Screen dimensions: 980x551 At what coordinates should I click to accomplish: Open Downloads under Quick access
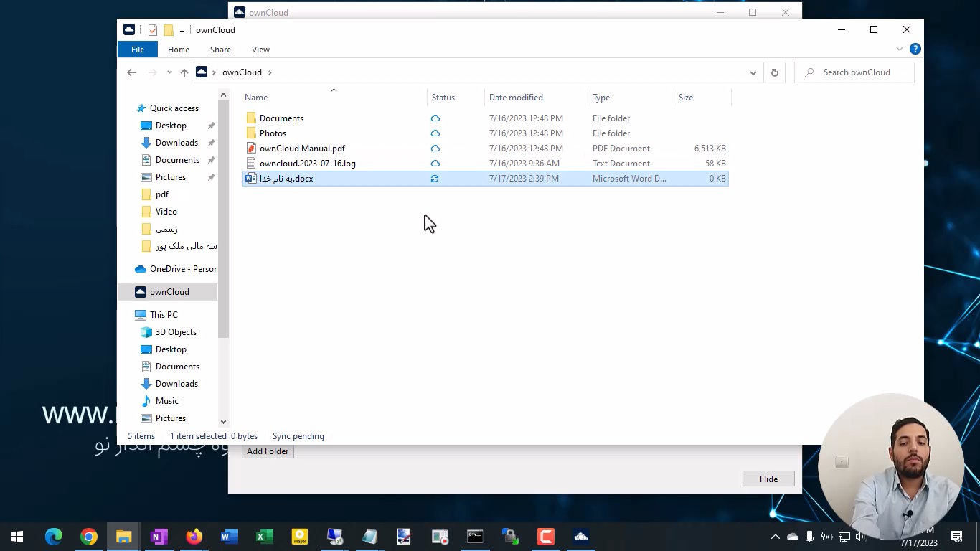[x=176, y=143]
